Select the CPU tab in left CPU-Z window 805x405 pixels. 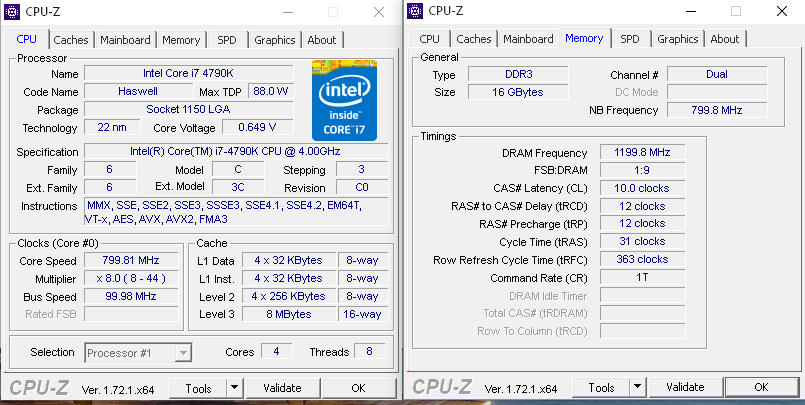click(x=27, y=39)
